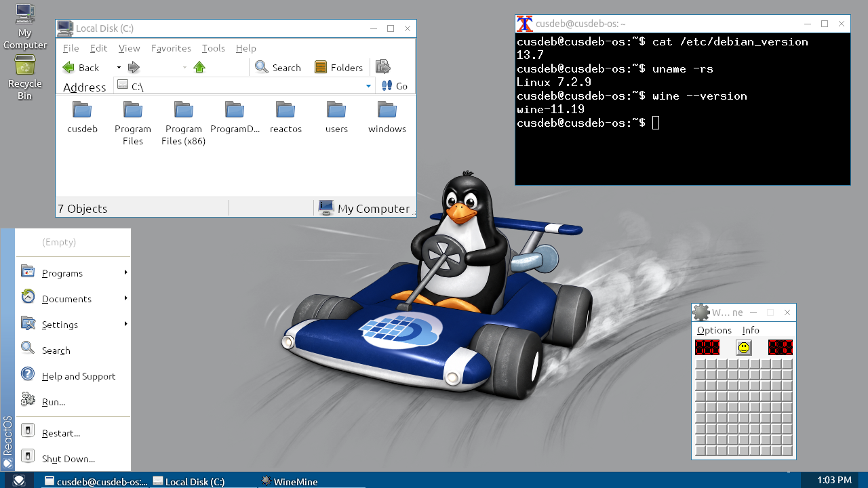Switch to Local Disk (C:) taskbar button
The width and height of the screenshot is (868, 488).
[x=204, y=481]
